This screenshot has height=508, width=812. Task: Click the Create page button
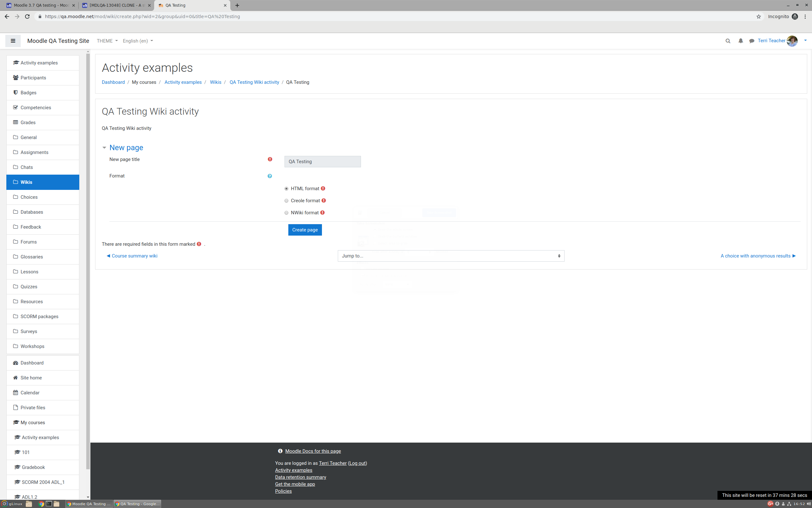tap(305, 230)
